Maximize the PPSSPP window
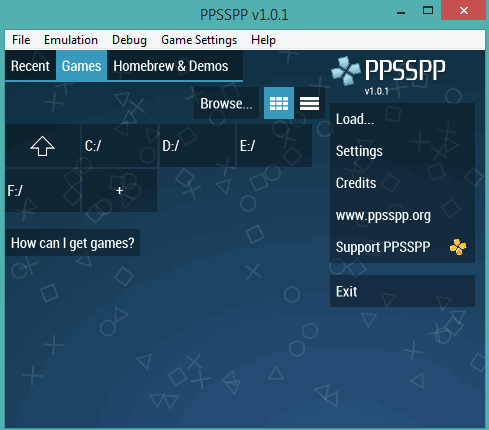 [x=428, y=11]
